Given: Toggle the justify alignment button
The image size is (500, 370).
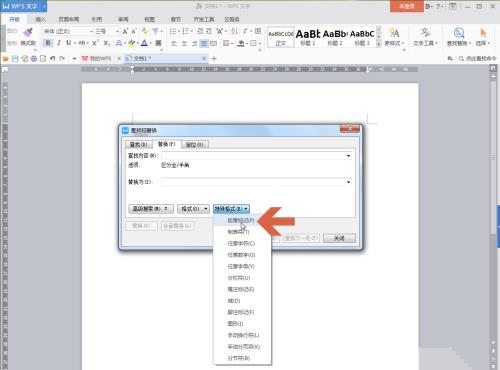Looking at the screenshot, I should [x=204, y=43].
